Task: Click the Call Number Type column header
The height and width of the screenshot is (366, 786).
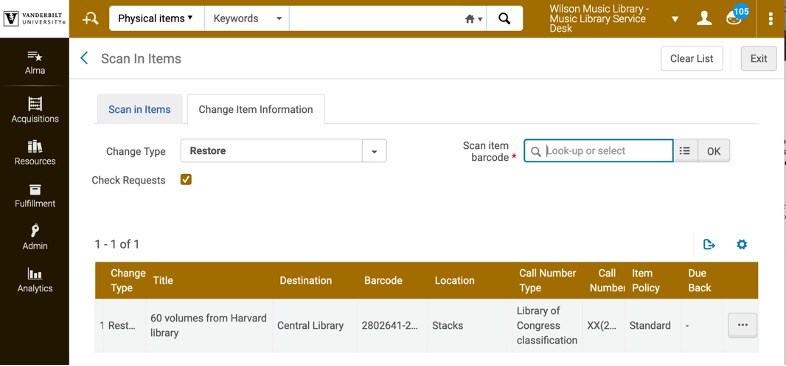Action: click(x=547, y=281)
